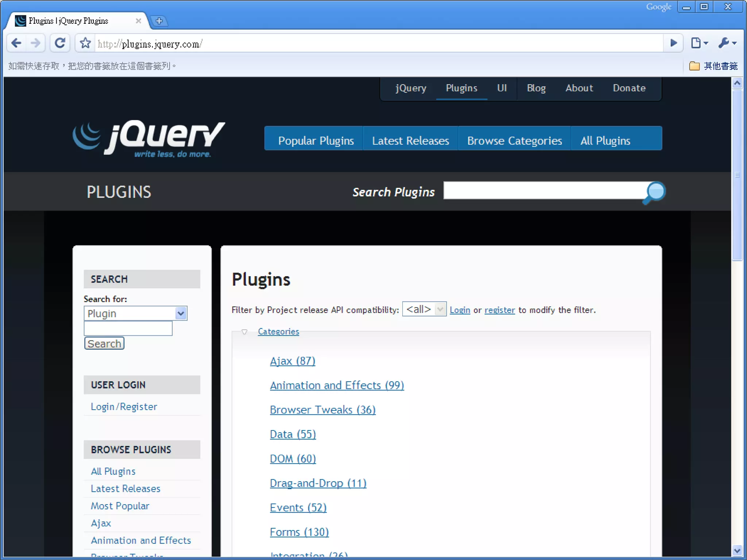This screenshot has height=560, width=747.
Task: Click the vertical scrollbar thumb
Action: [x=737, y=175]
